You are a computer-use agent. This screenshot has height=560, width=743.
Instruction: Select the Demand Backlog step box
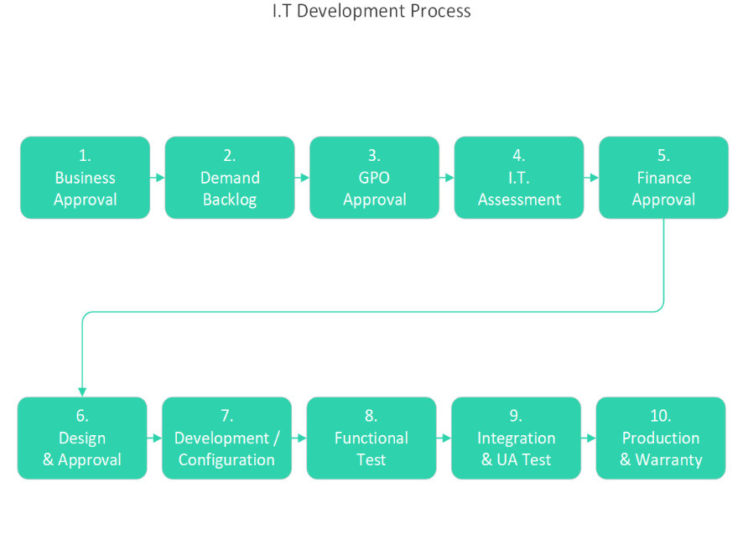(230, 178)
